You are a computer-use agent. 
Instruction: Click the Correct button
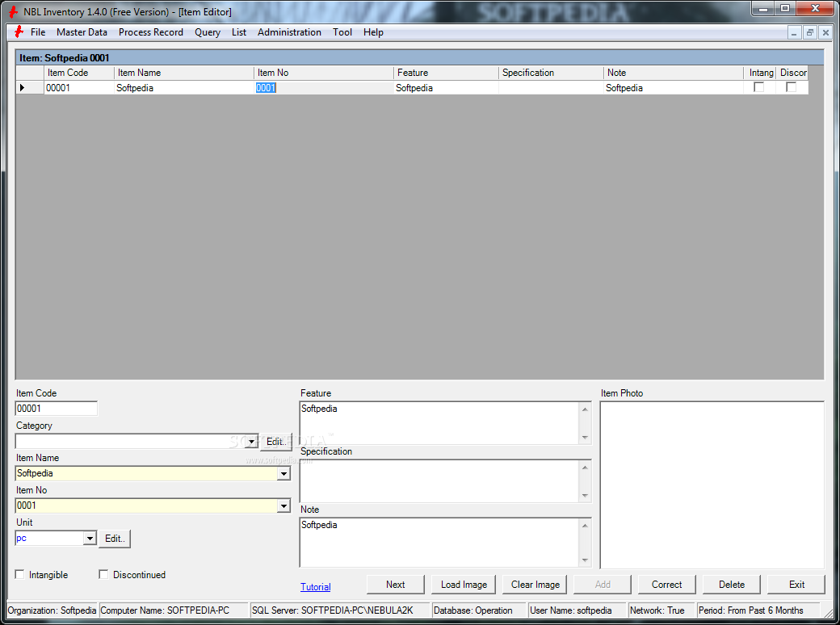click(x=667, y=585)
